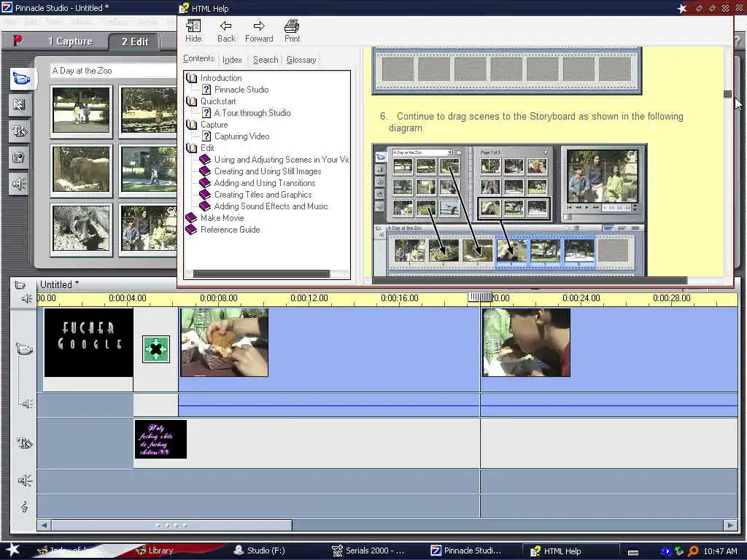Open the transitions section of Album

coord(20,105)
